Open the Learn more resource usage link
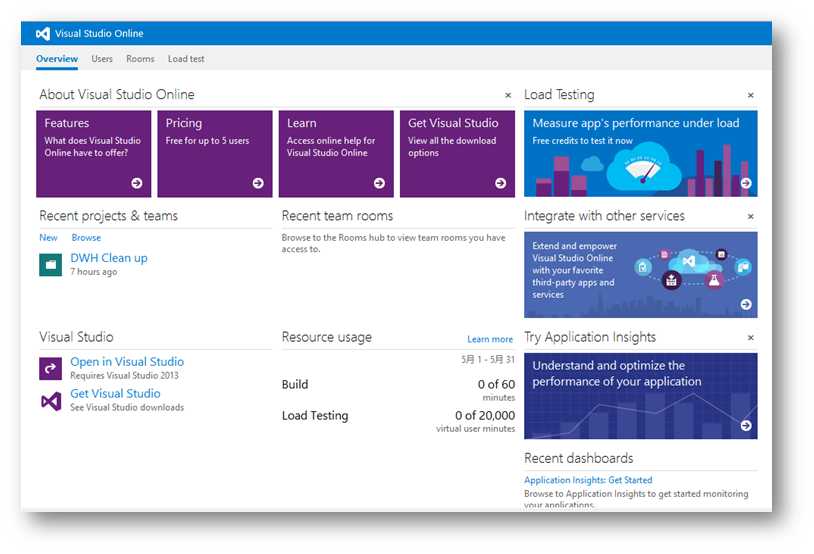814x554 pixels. point(490,340)
